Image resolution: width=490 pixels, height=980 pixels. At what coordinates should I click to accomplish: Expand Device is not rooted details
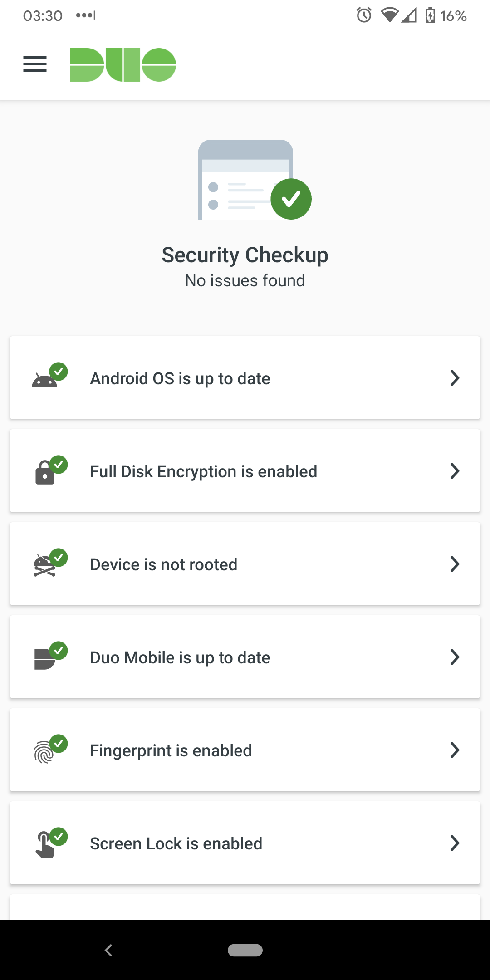pyautogui.click(x=455, y=564)
